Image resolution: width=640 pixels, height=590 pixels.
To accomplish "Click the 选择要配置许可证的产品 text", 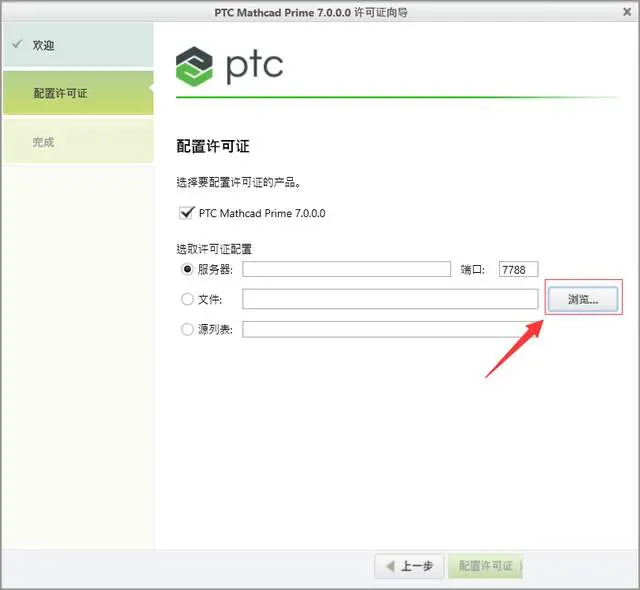I will (239, 182).
